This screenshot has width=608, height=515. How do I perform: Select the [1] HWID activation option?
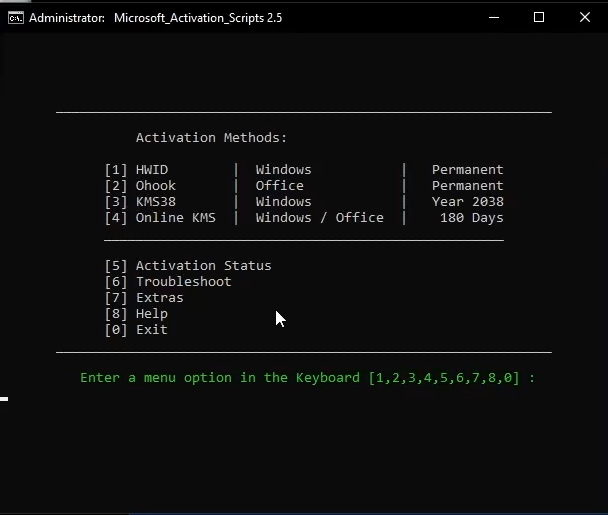(x=136, y=170)
